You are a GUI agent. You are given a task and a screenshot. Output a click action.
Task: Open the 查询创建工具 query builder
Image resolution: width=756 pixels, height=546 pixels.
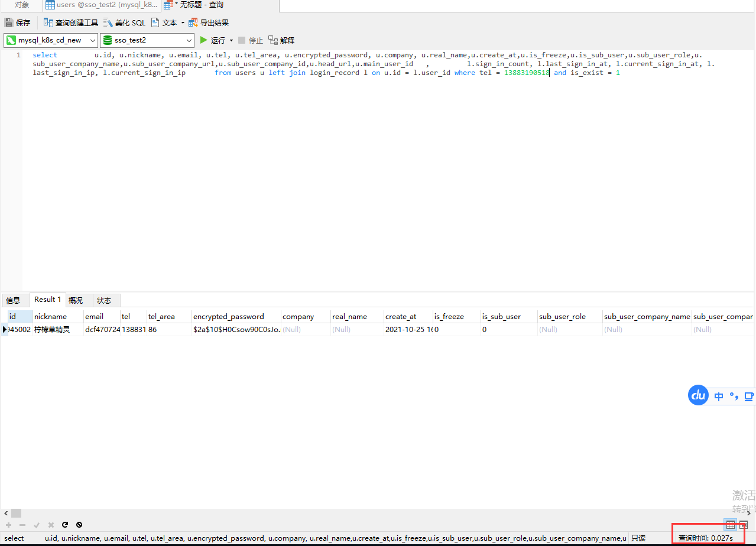(70, 23)
